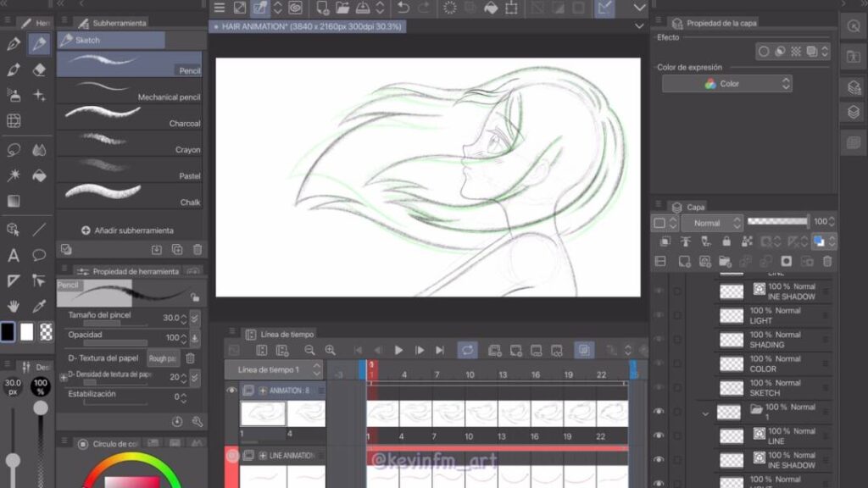
Task: Adjust brush size stepper arrows
Action: [x=184, y=319]
